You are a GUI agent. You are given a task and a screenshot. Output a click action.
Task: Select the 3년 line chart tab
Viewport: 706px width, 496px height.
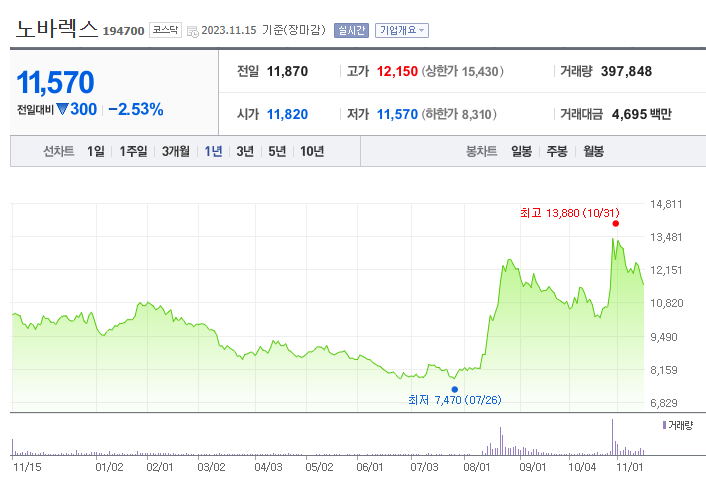click(245, 151)
